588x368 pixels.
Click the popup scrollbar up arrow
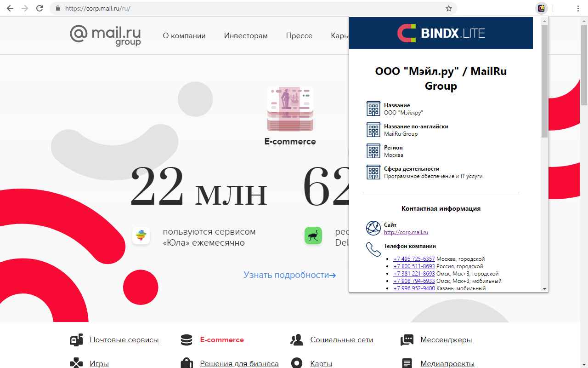point(545,21)
